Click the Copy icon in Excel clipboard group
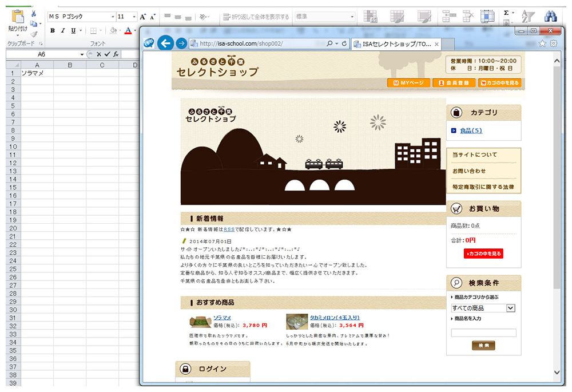The width and height of the screenshot is (572, 392). pyautogui.click(x=34, y=23)
